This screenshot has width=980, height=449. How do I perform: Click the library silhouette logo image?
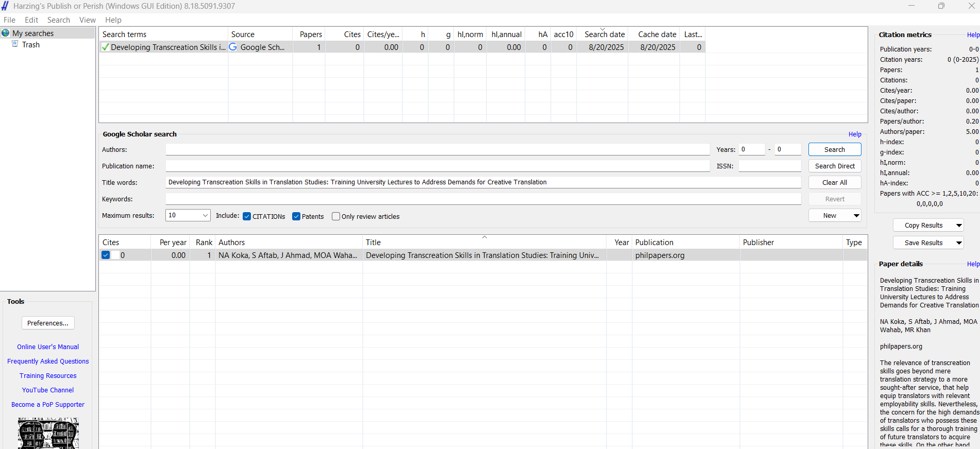(48, 434)
